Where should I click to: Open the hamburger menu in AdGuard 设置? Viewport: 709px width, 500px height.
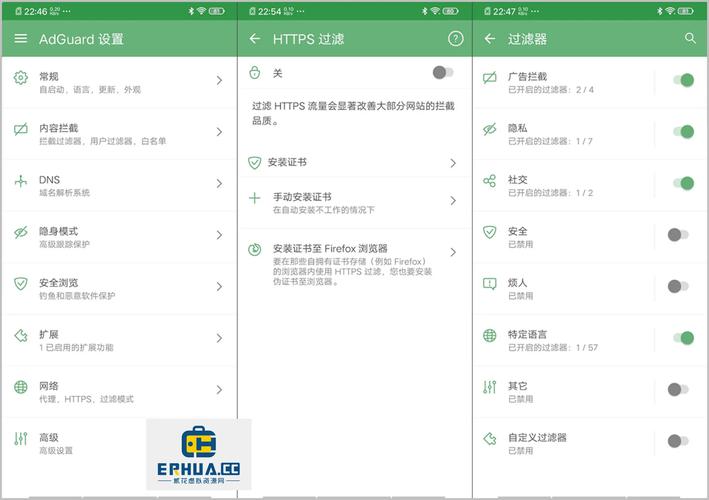click(x=20, y=38)
